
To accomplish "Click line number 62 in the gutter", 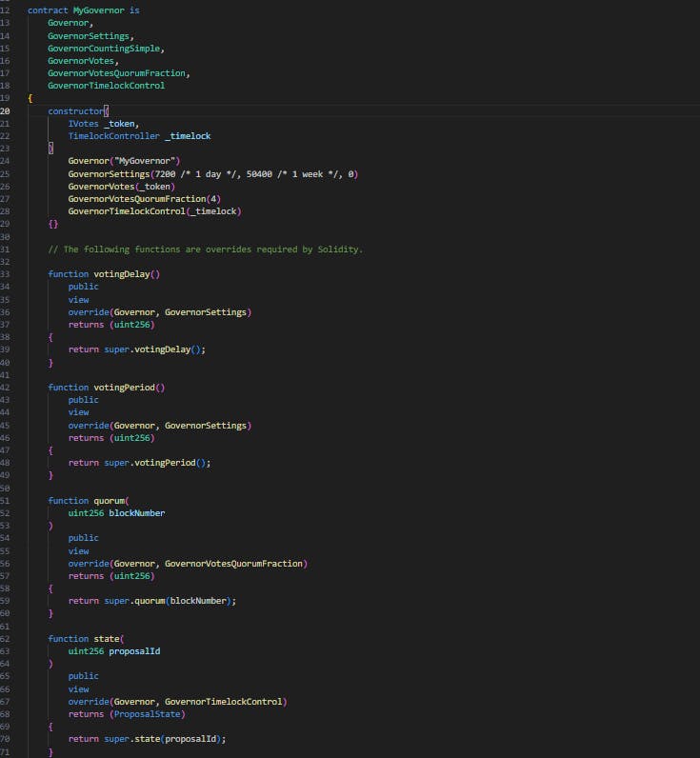I will pyautogui.click(x=6, y=639).
